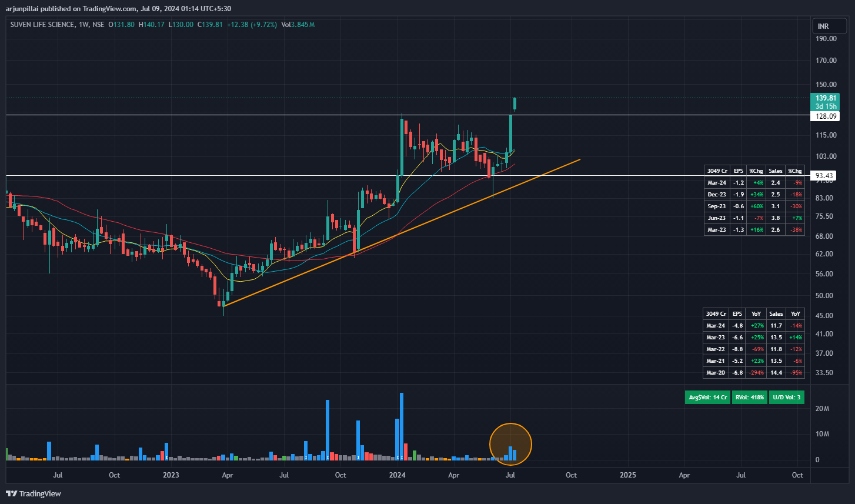
Task: Click the 20M volume axis label
Action: (x=823, y=409)
